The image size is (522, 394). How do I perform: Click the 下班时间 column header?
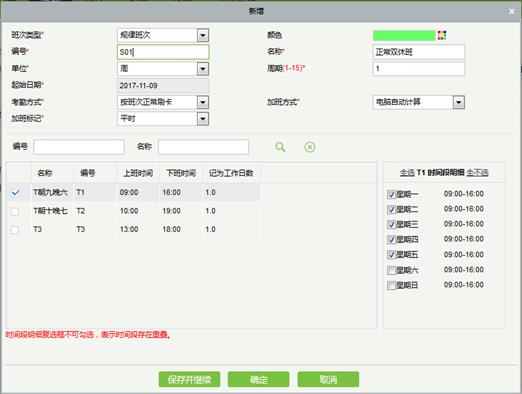click(x=181, y=173)
